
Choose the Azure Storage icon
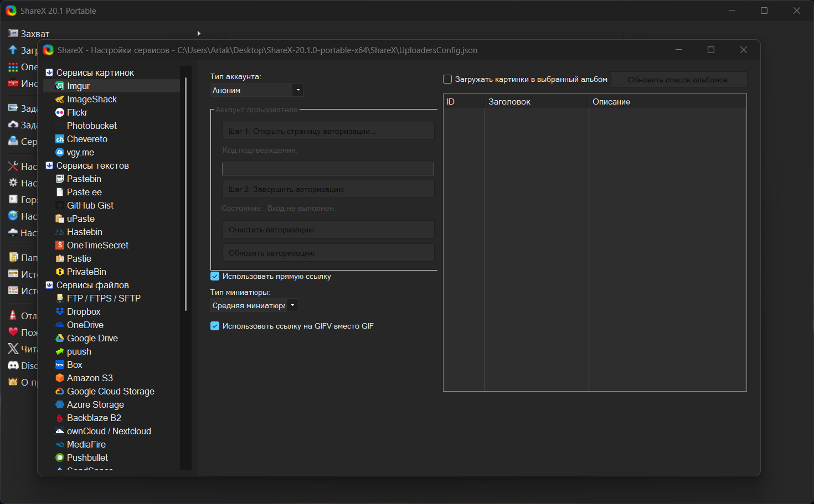[x=60, y=404]
